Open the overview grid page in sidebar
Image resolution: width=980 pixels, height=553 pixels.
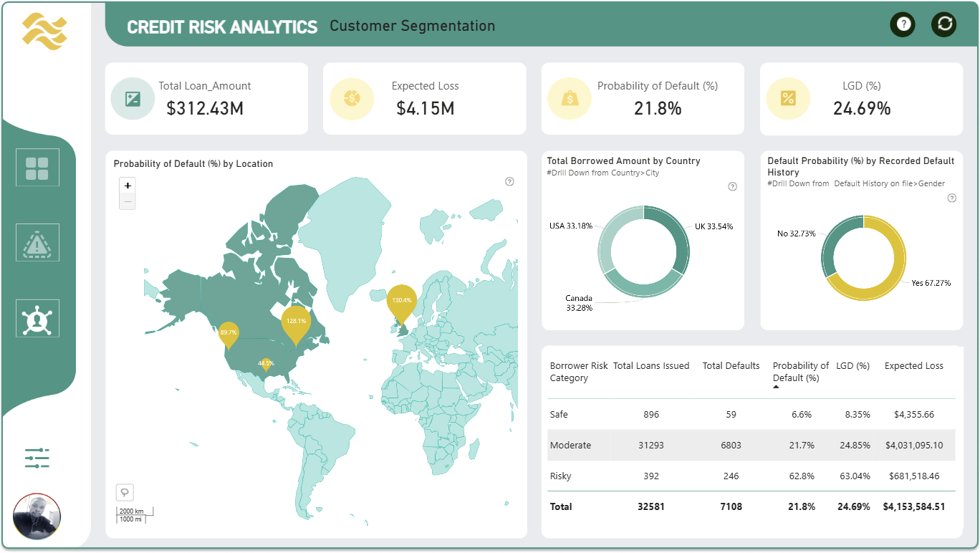coord(37,168)
